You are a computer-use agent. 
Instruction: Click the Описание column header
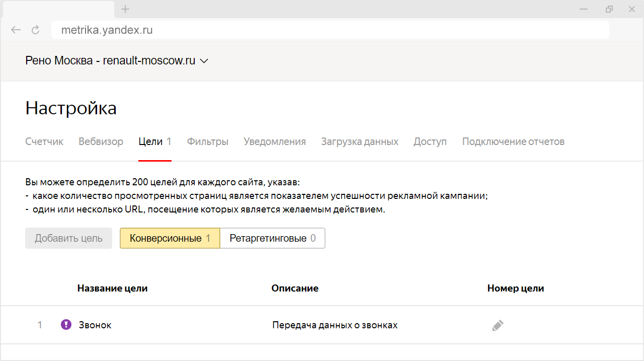coord(295,288)
